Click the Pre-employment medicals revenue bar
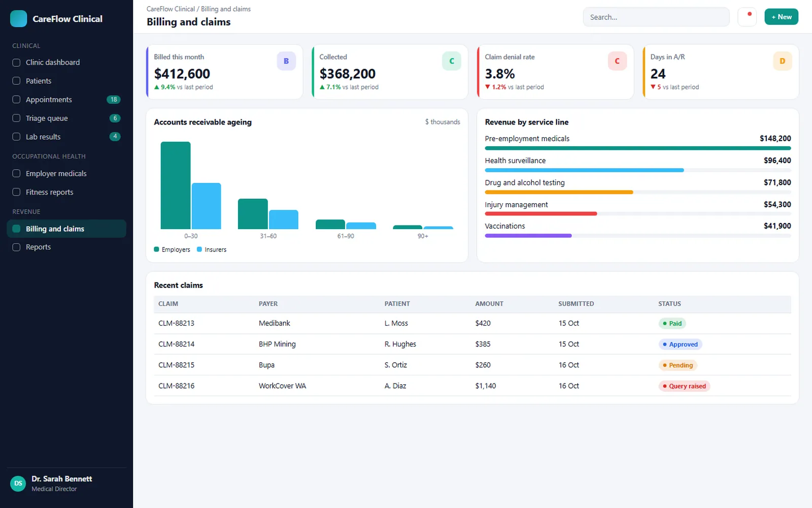This screenshot has height=508, width=812. [x=638, y=148]
